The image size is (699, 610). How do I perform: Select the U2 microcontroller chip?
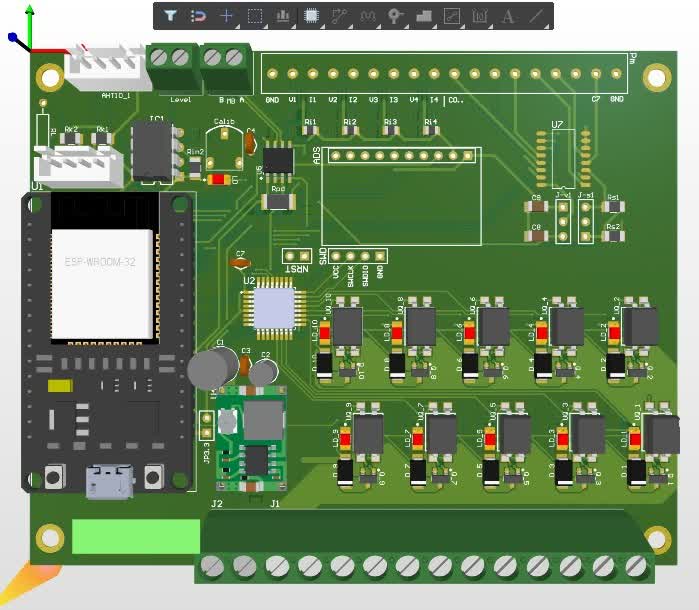pyautogui.click(x=275, y=309)
